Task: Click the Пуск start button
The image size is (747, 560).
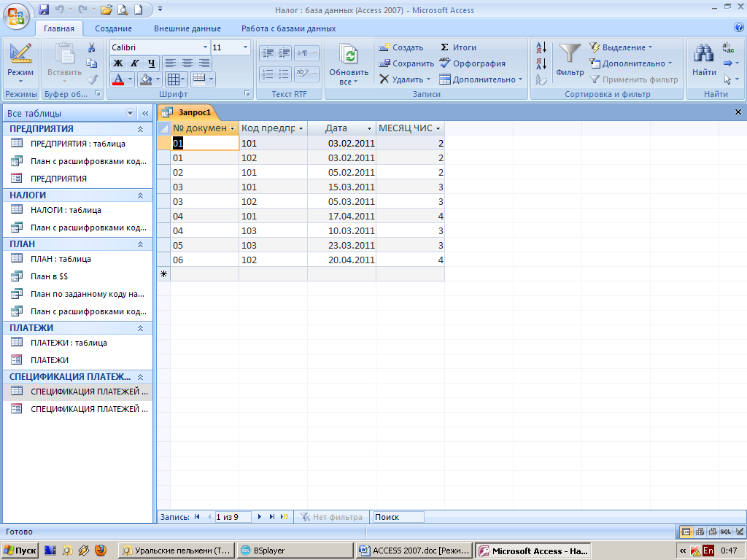Action: 20,551
